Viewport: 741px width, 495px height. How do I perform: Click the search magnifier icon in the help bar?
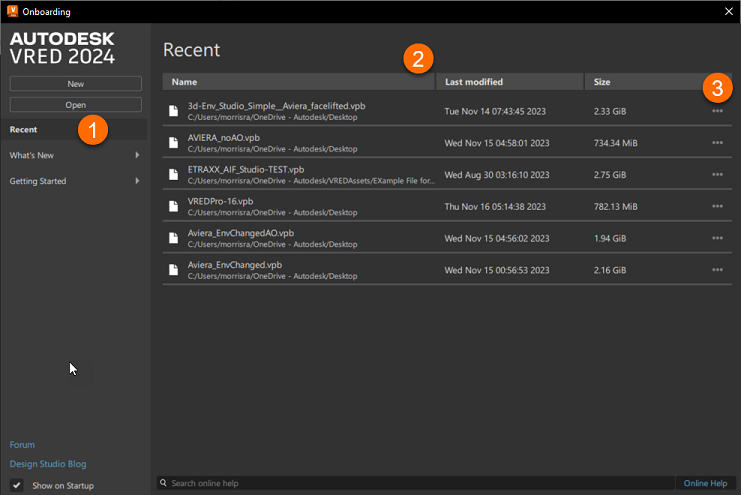click(x=164, y=483)
